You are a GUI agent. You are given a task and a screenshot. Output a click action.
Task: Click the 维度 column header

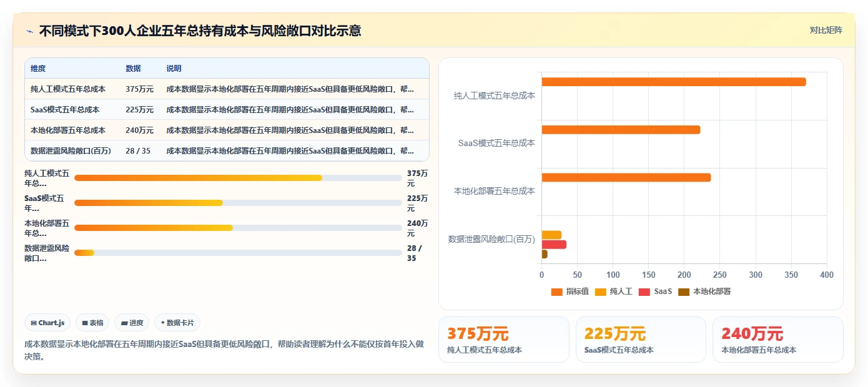(38, 68)
